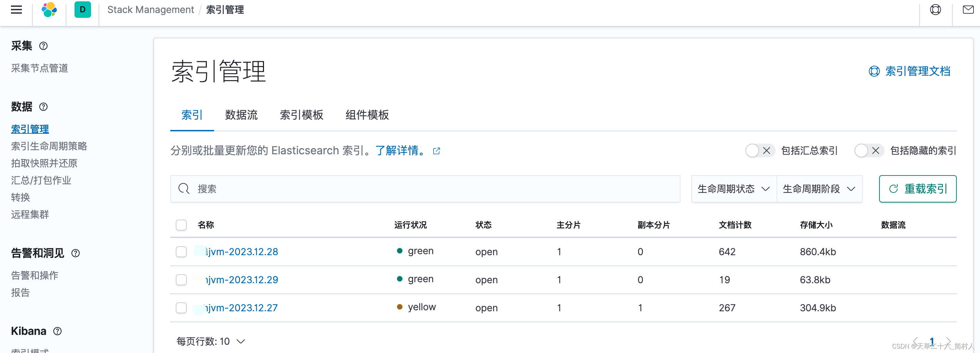
Task: Click external link icon after 了解详情
Action: click(x=436, y=151)
